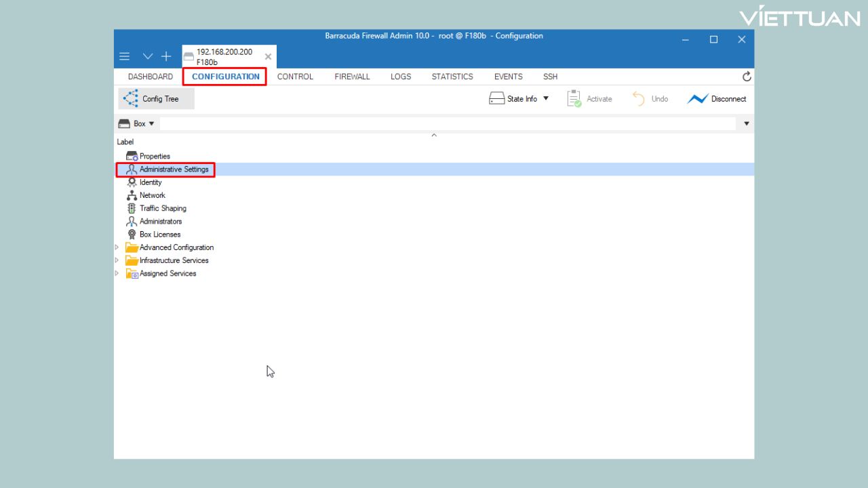The height and width of the screenshot is (488, 868).
Task: Close the 192.168.200.200 F180b tab
Action: (268, 57)
